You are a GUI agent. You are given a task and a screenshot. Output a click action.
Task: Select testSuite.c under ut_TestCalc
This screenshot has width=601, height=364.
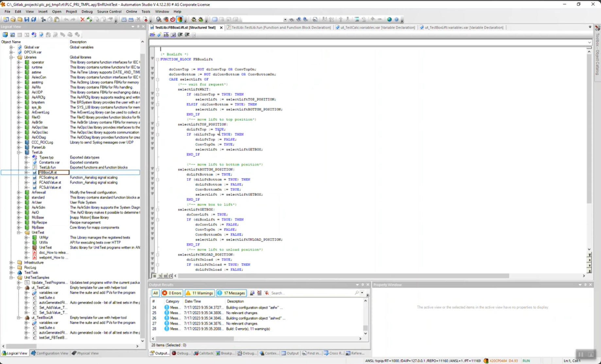(x=47, y=298)
